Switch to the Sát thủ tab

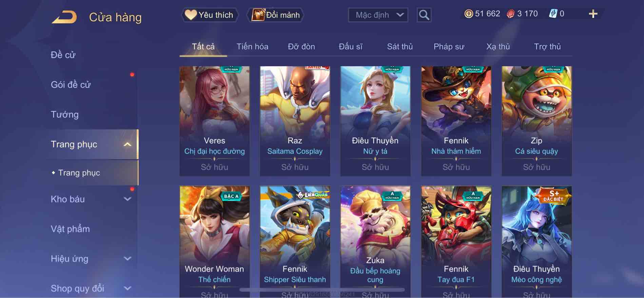pyautogui.click(x=400, y=46)
